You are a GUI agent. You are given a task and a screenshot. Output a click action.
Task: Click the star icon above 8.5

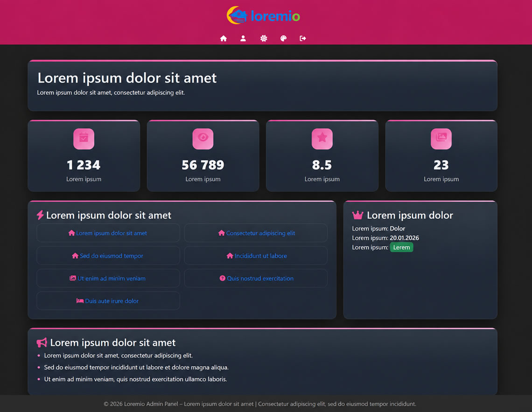click(322, 139)
